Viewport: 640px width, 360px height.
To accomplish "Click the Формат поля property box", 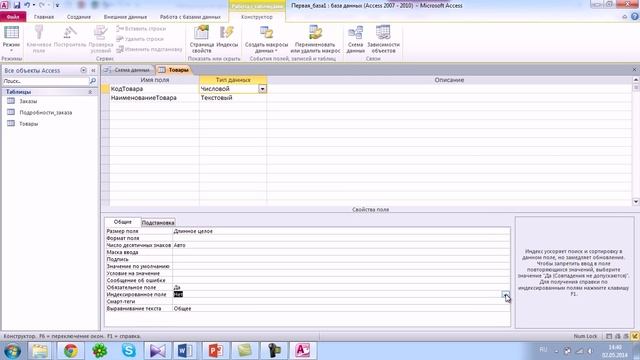I will 341,238.
